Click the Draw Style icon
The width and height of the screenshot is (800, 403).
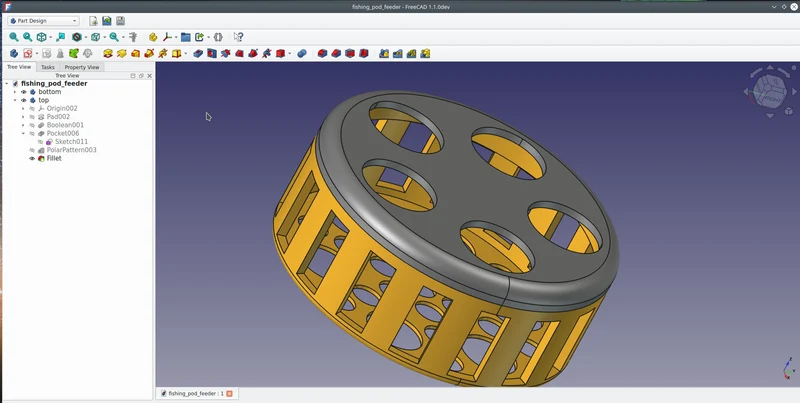tap(77, 37)
